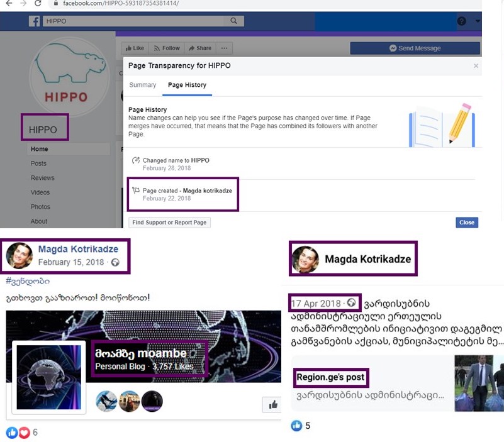
Task: Open the account dropdown arrow in the Facebook header
Action: [x=478, y=21]
